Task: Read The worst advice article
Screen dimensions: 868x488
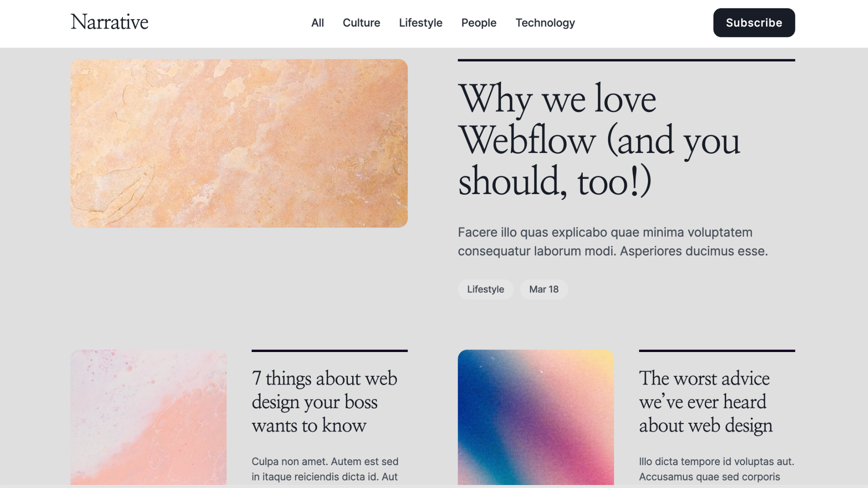Action: tap(706, 402)
